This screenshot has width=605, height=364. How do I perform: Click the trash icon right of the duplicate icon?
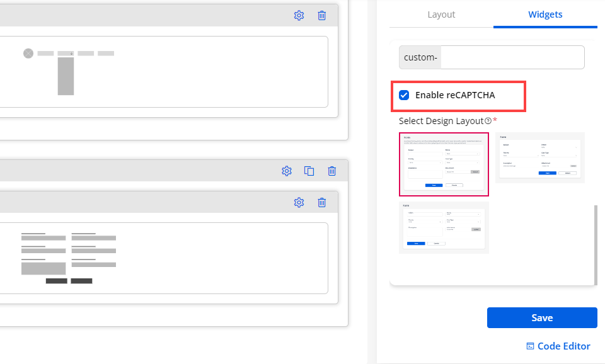331,171
